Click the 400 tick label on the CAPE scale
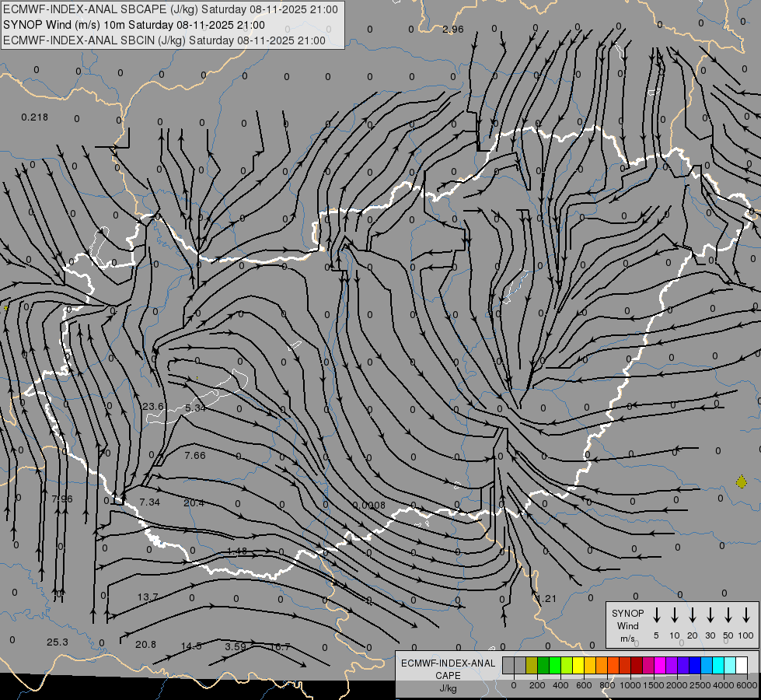This screenshot has height=700, width=761. click(x=560, y=685)
